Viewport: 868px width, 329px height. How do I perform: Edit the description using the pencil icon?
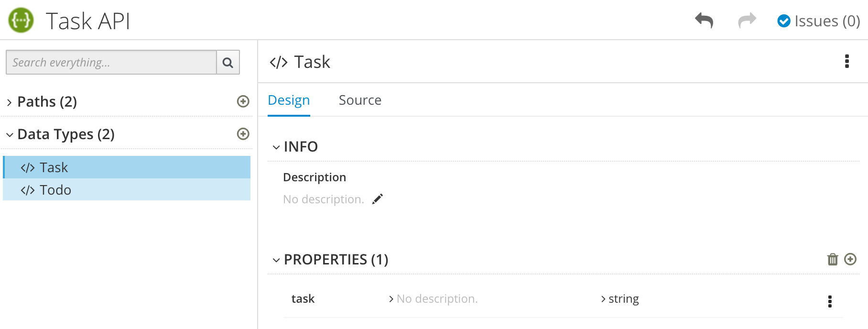click(378, 198)
